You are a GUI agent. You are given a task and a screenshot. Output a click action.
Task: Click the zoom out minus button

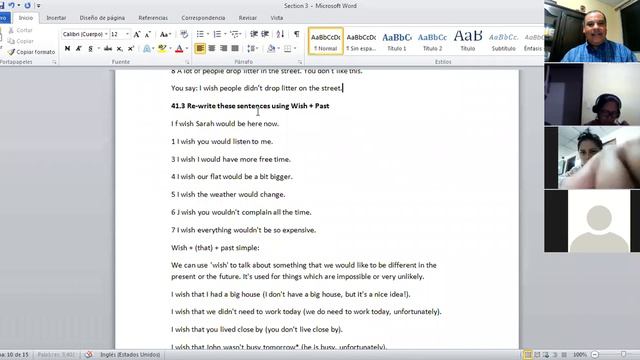pyautogui.click(x=595, y=355)
